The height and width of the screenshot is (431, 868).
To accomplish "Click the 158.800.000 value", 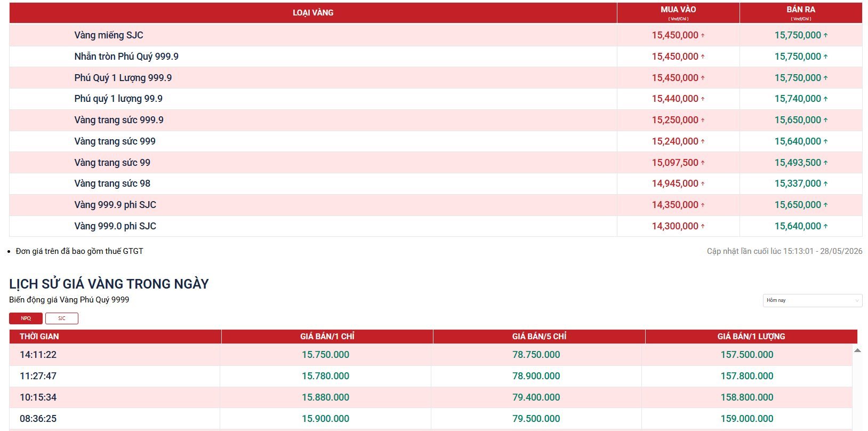I will pyautogui.click(x=747, y=397).
